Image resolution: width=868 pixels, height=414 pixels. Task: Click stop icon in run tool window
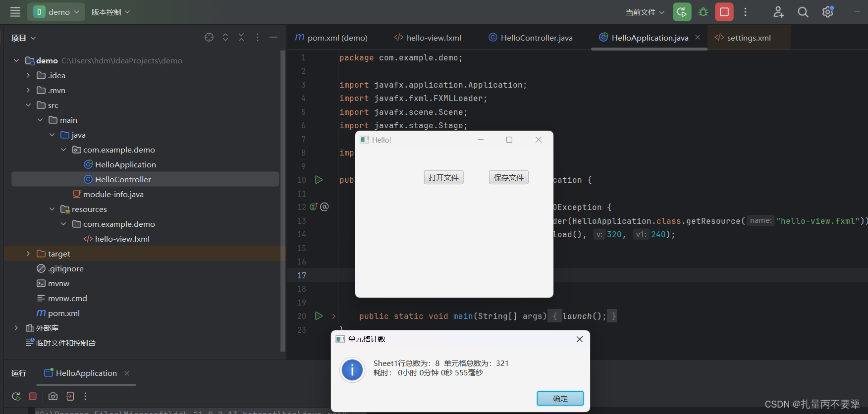coord(33,396)
